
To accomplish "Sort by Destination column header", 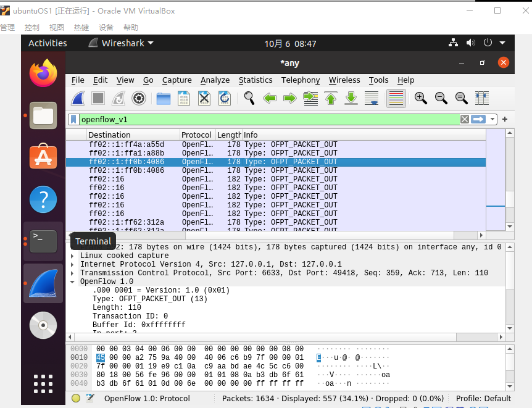I will pos(133,135).
